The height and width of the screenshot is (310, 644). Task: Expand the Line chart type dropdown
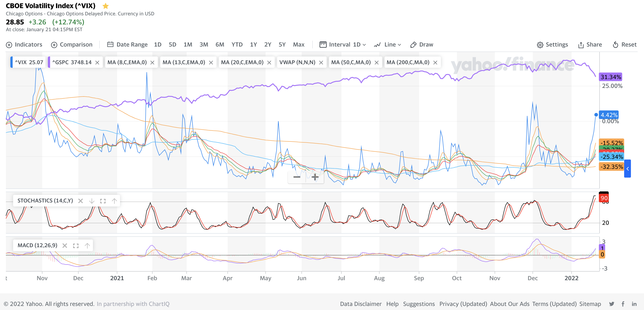click(x=387, y=45)
